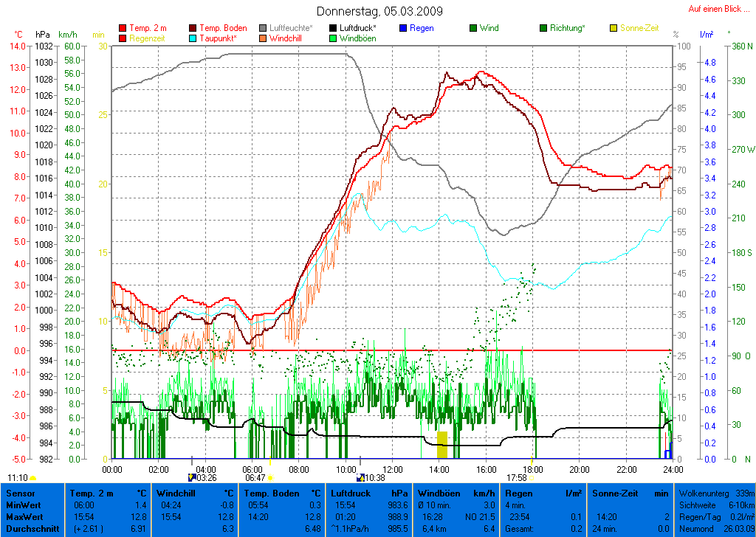Click the yellow Sonne-Zeit legend square

coord(614,28)
